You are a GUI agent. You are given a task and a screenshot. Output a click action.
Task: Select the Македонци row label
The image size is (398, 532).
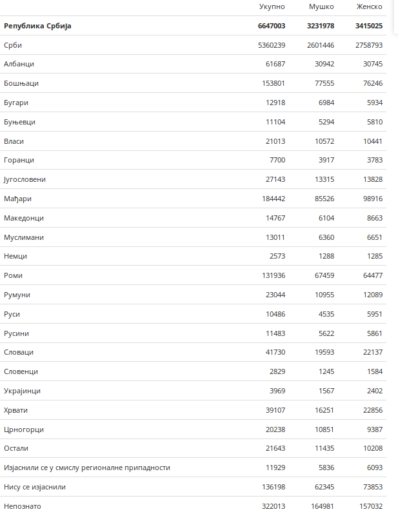pos(24,218)
